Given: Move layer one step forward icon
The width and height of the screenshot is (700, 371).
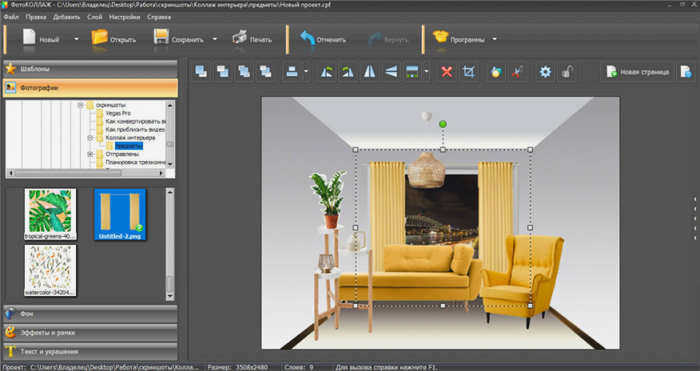Looking at the screenshot, I should (x=222, y=71).
